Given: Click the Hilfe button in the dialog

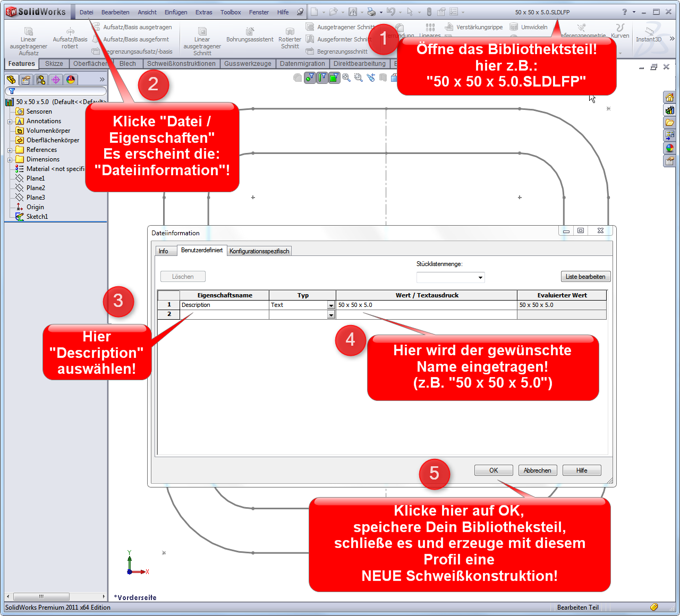Looking at the screenshot, I should tap(582, 470).
